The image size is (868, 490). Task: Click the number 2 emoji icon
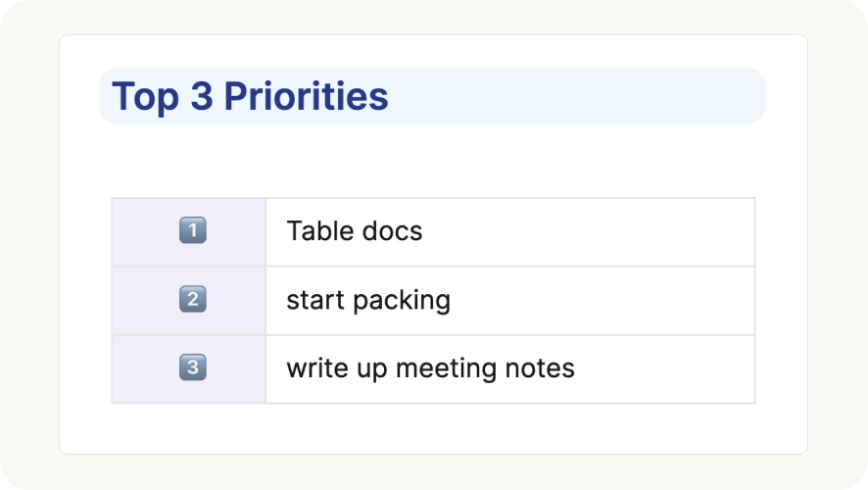click(193, 300)
